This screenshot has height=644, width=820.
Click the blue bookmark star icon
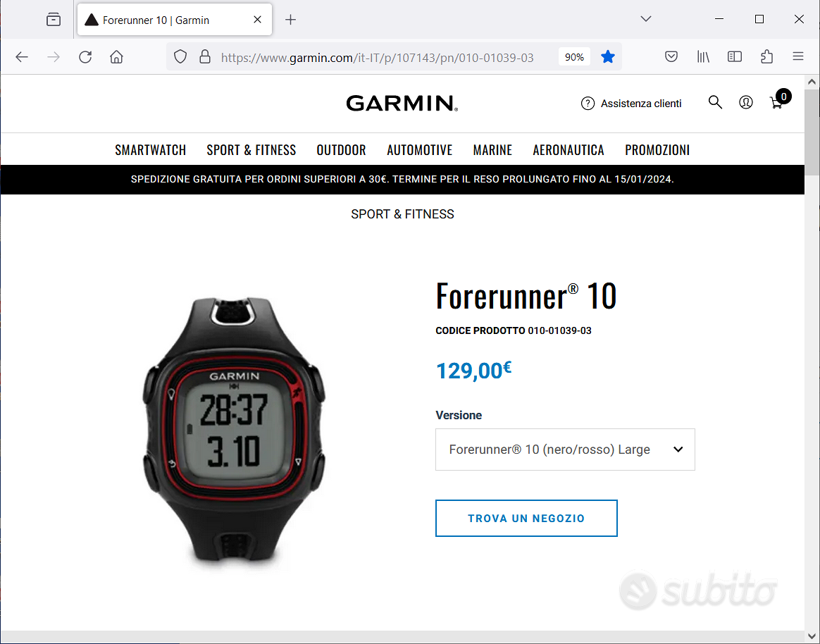(x=608, y=56)
